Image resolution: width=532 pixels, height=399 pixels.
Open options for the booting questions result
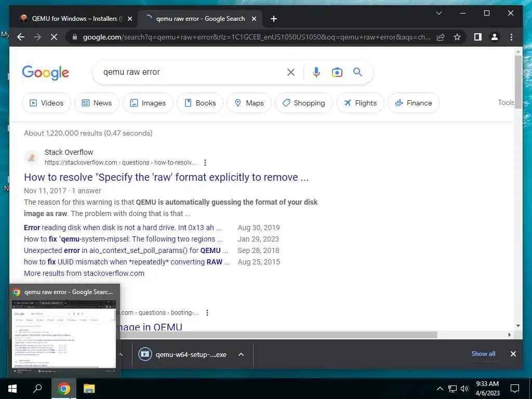tap(207, 312)
